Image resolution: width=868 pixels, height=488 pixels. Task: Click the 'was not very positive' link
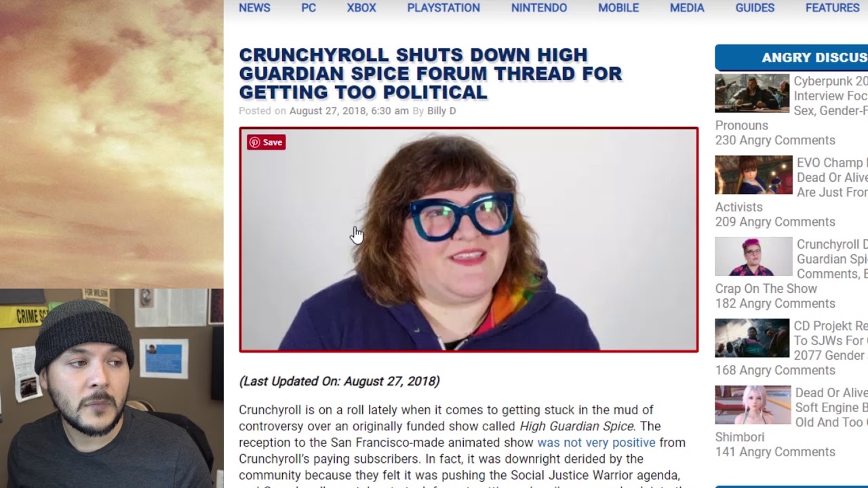(596, 443)
